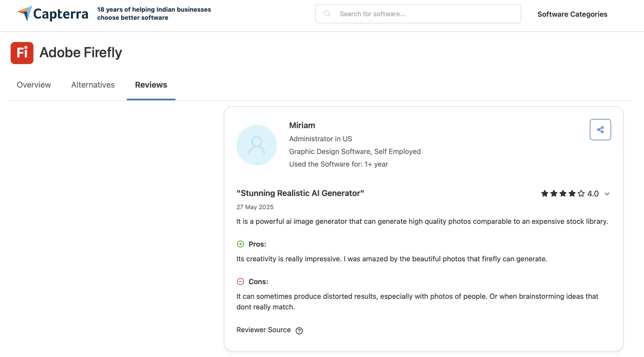Share Miriam's review
This screenshot has height=357, width=644.
[600, 130]
